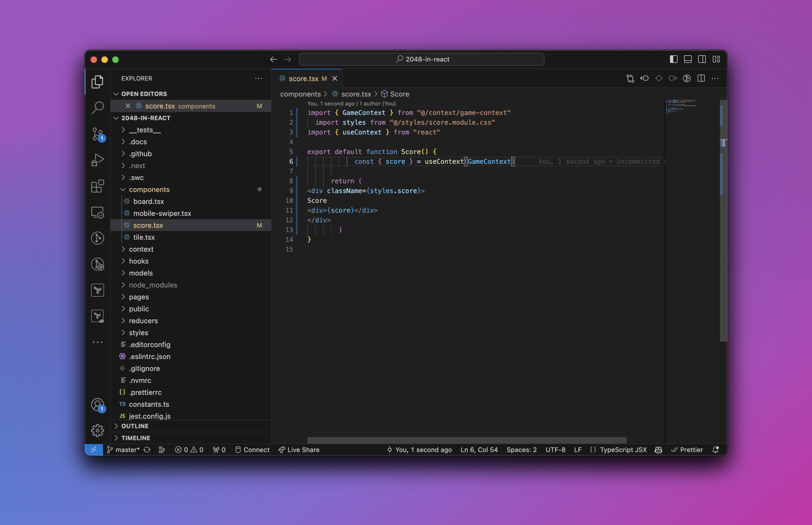
Task: Open the Customize Layout icon
Action: (x=716, y=59)
